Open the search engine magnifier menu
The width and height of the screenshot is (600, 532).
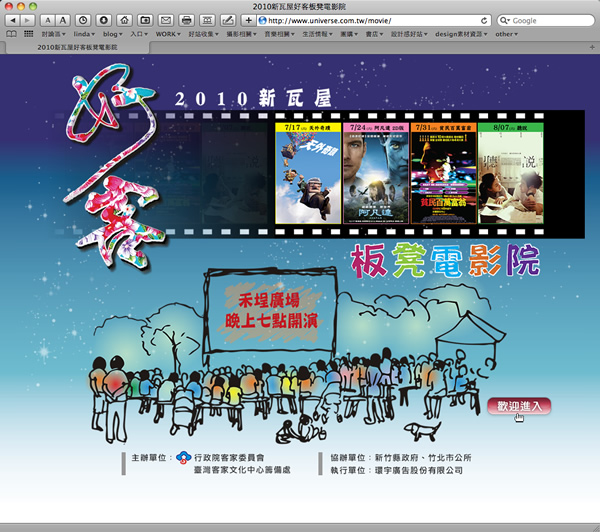(505, 20)
